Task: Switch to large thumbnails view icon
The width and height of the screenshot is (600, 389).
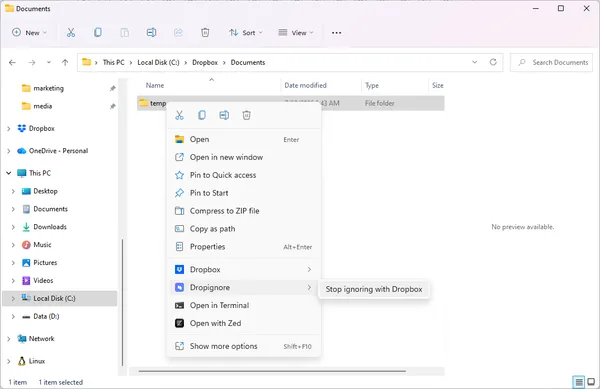Action: coord(591,382)
